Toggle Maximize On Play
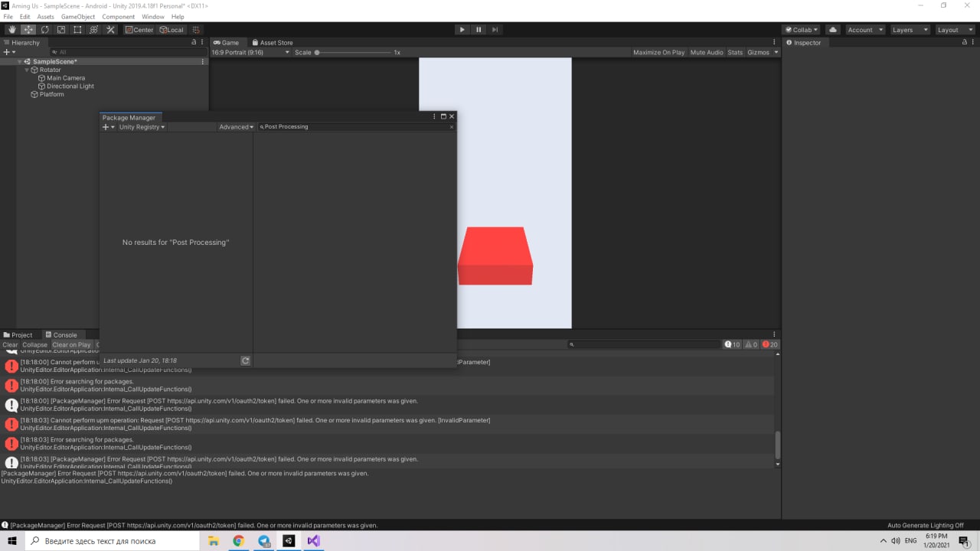Image resolution: width=980 pixels, height=551 pixels. 658,52
